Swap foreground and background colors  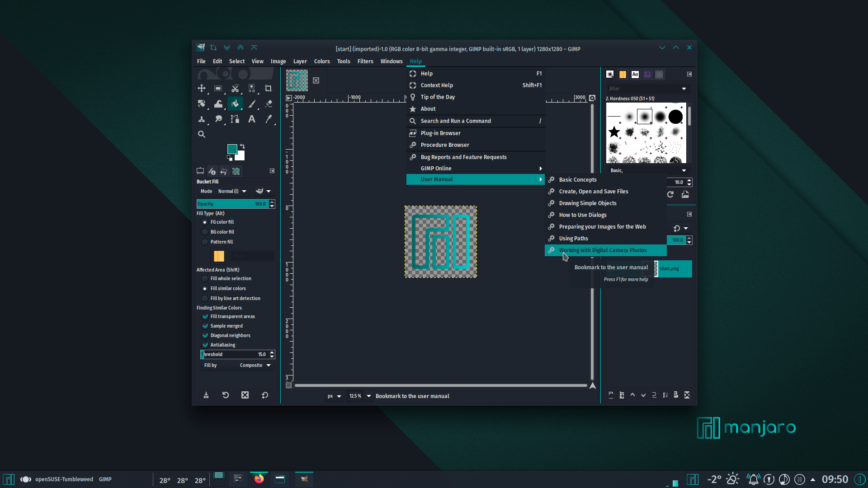pyautogui.click(x=242, y=146)
